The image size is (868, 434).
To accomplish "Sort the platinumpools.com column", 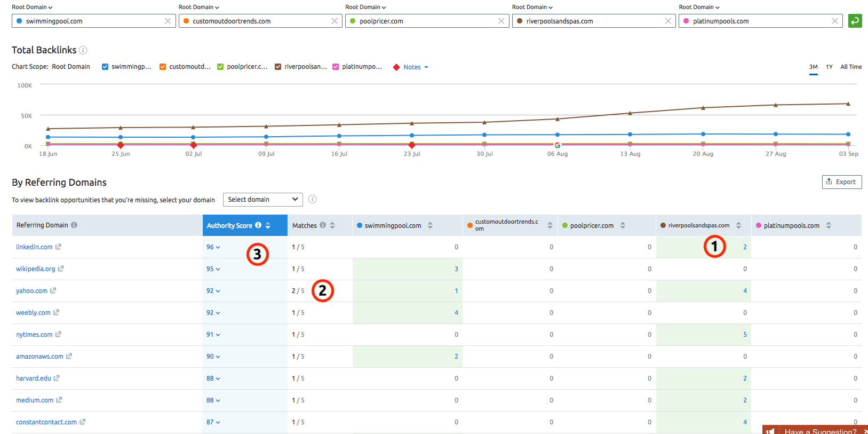I will pos(829,225).
